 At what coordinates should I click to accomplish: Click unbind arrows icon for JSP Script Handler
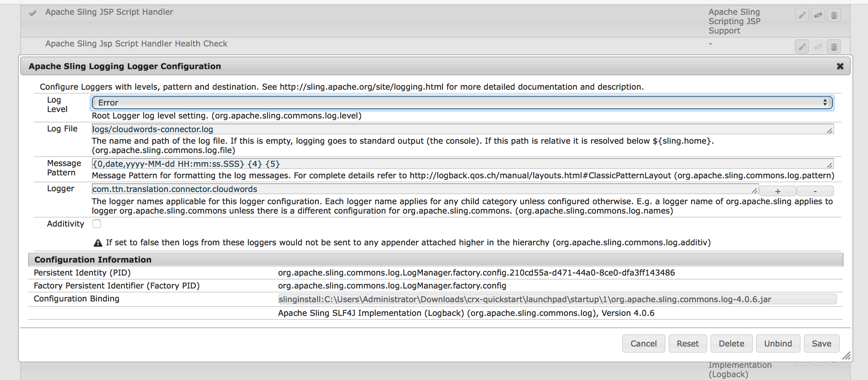[818, 15]
